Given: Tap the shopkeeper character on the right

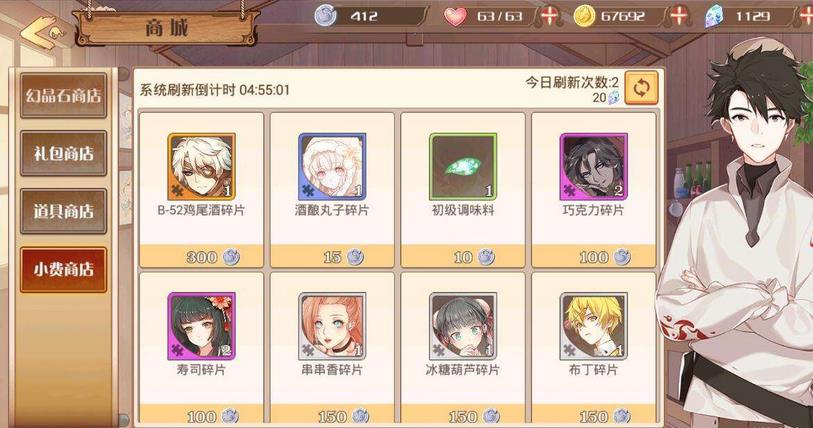Looking at the screenshot, I should click(x=736, y=239).
